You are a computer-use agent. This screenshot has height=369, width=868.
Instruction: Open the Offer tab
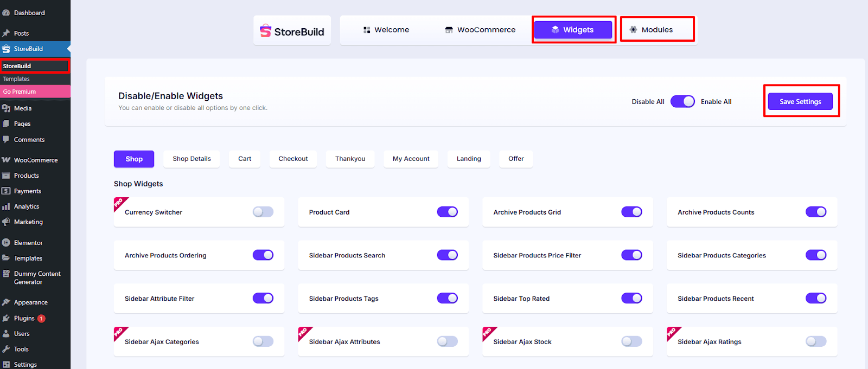[516, 159]
